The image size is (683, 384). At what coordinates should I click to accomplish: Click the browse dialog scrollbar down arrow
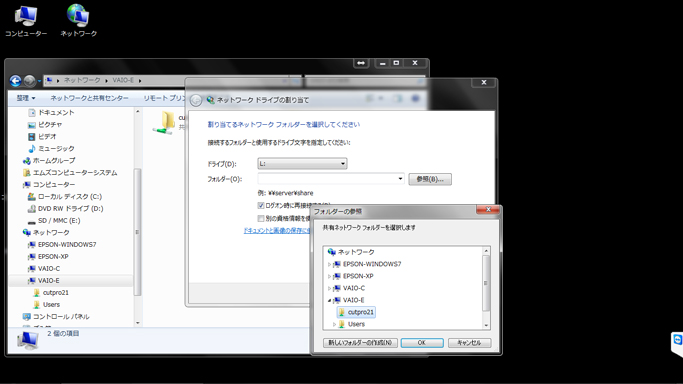tap(486, 325)
